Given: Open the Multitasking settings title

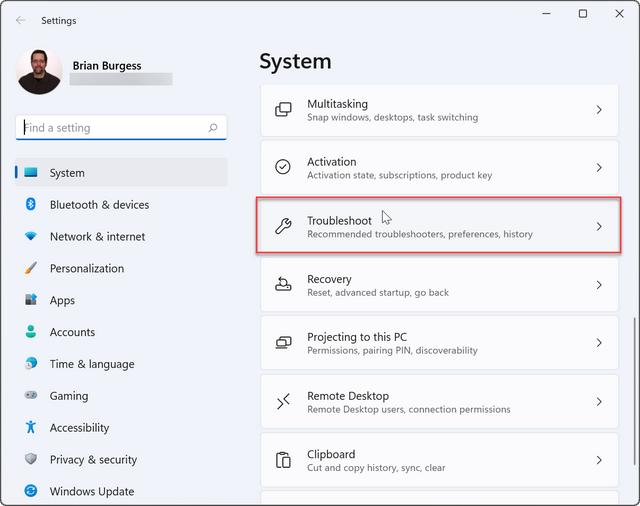Looking at the screenshot, I should click(338, 104).
